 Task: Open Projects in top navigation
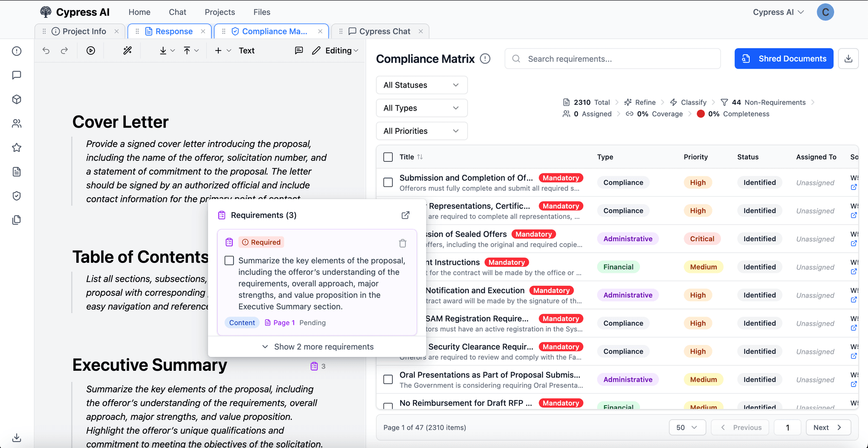(x=220, y=12)
